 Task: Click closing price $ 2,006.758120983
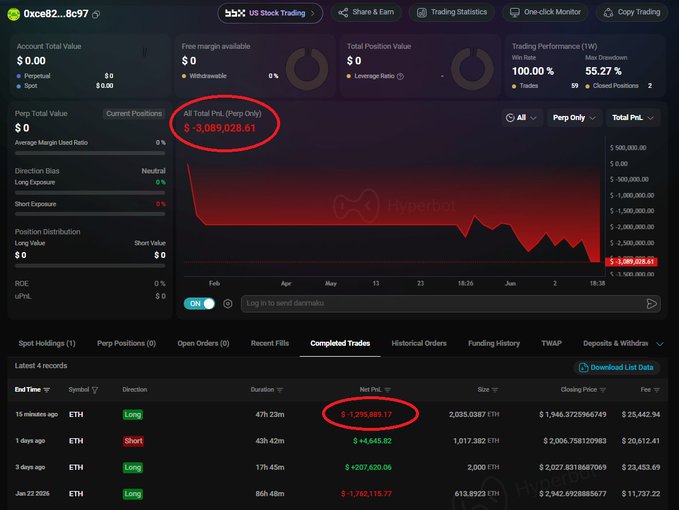[x=575, y=441]
